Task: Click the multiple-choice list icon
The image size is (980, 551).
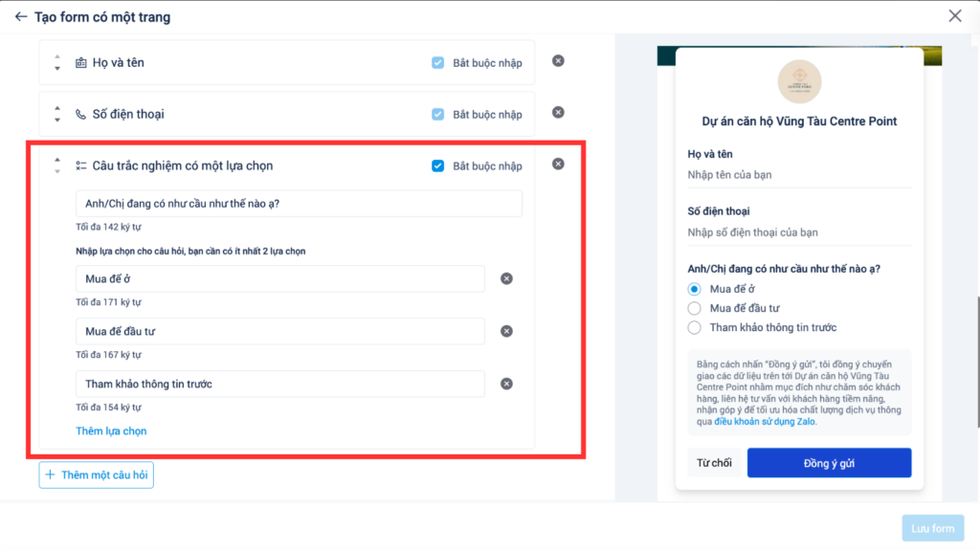Action: (x=81, y=165)
